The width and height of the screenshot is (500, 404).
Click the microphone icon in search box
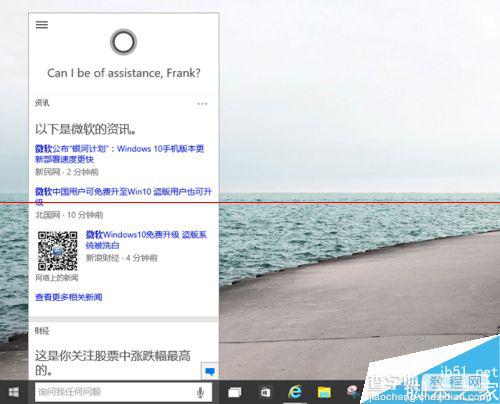[x=200, y=392]
